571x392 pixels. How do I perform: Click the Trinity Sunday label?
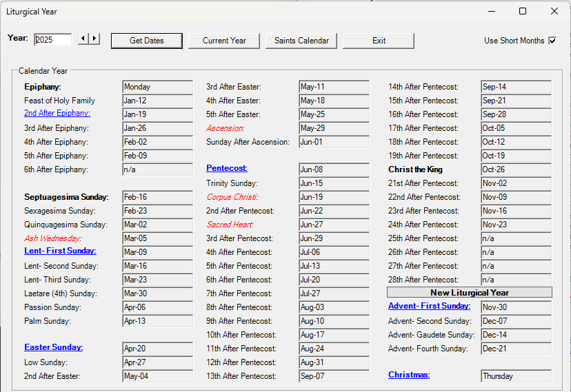(x=232, y=183)
